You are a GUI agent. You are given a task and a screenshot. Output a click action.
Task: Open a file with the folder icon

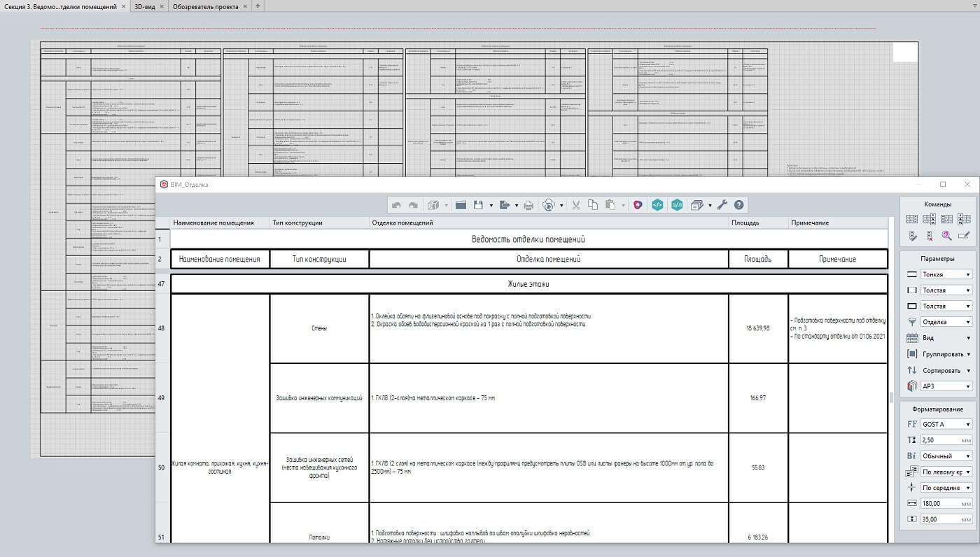tap(461, 205)
